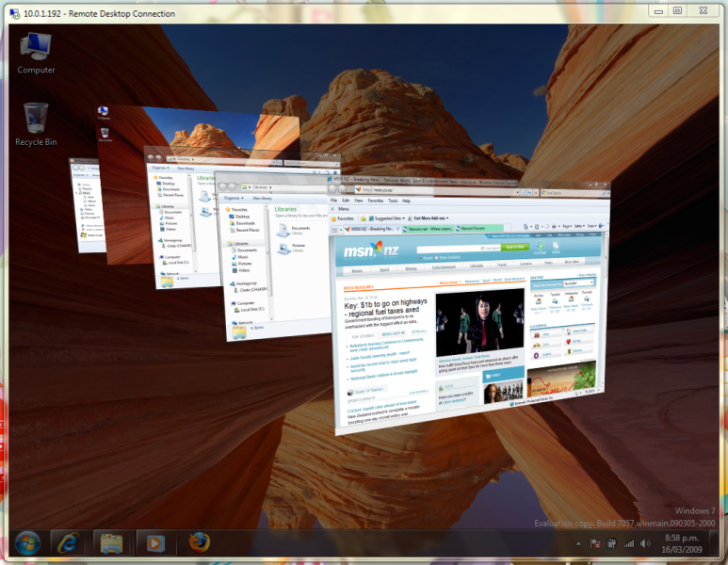This screenshot has width=728, height=565.
Task: Open Windows Explorer from the taskbar
Action: [112, 542]
